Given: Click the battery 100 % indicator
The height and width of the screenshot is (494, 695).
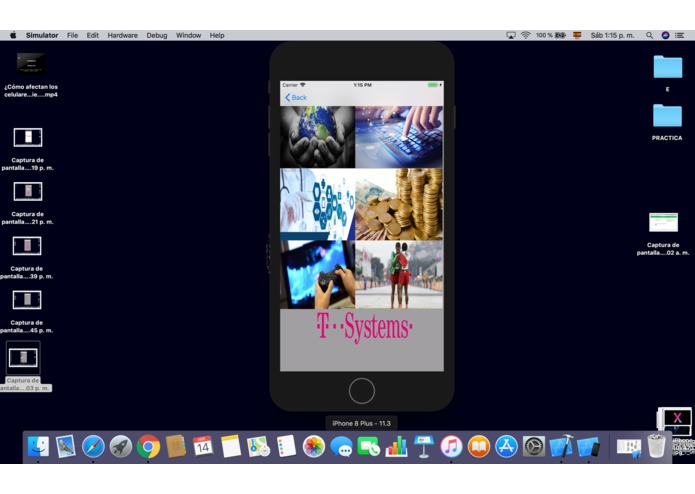Looking at the screenshot, I should [x=551, y=35].
